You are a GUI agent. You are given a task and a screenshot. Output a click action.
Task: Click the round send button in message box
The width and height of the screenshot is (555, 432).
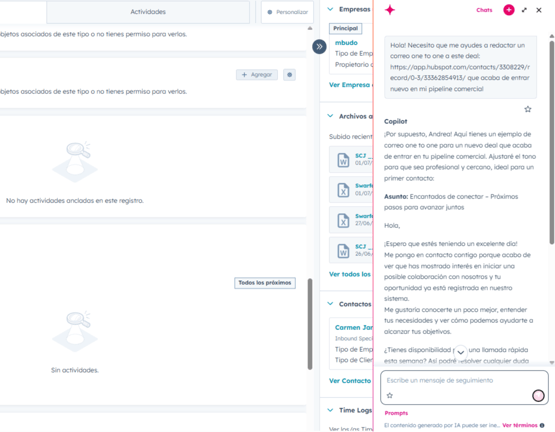(x=538, y=395)
